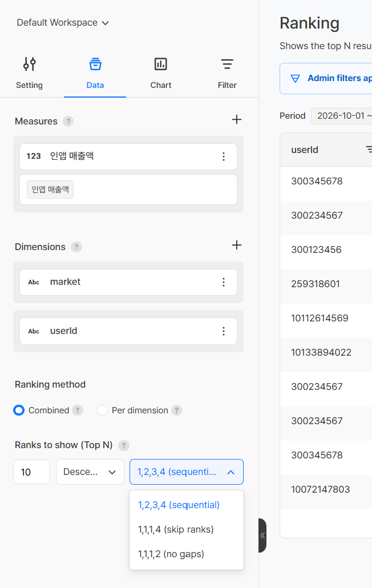This screenshot has height=588, width=372.
Task: Collapse the sequential rank type dropdown
Action: pyautogui.click(x=187, y=472)
